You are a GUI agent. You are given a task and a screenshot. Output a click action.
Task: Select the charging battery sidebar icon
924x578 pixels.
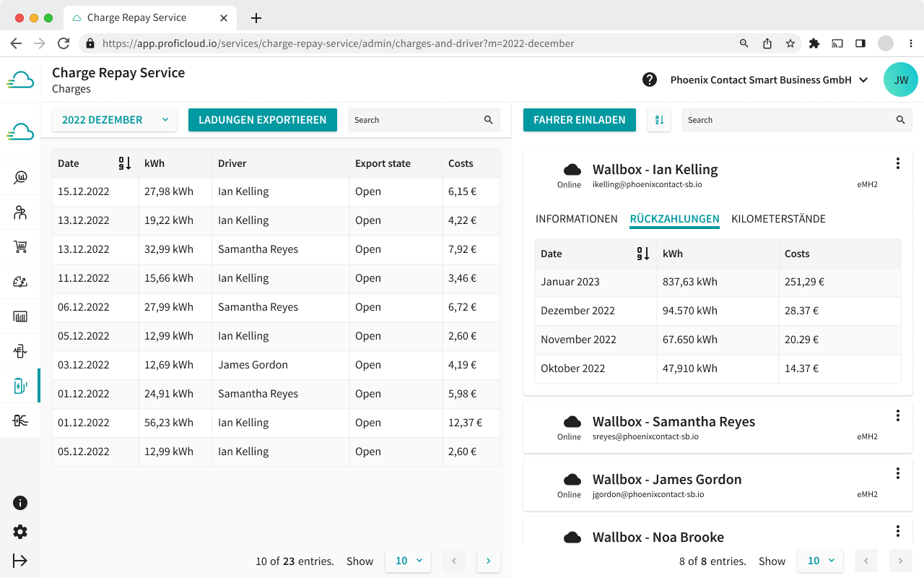[20, 386]
